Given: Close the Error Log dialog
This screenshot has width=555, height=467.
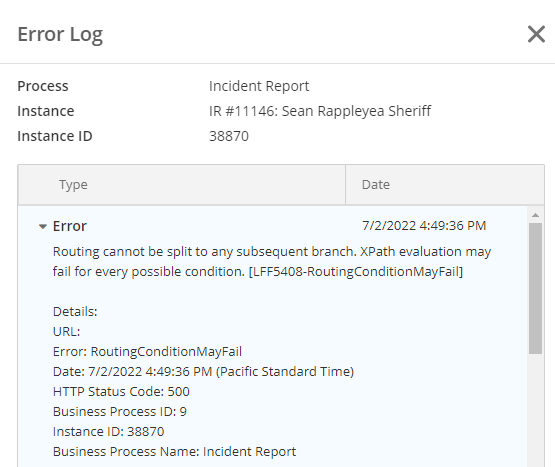Looking at the screenshot, I should [x=536, y=34].
